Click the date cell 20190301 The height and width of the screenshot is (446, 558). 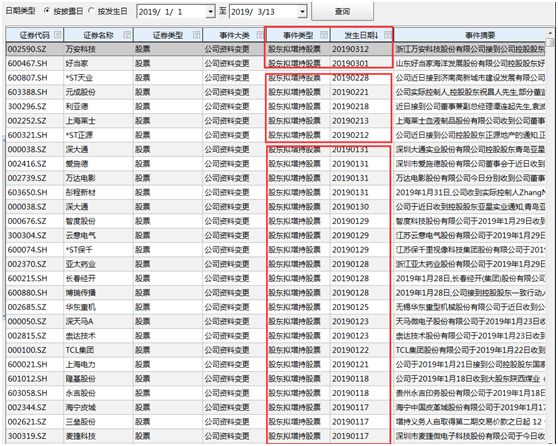[x=362, y=63]
